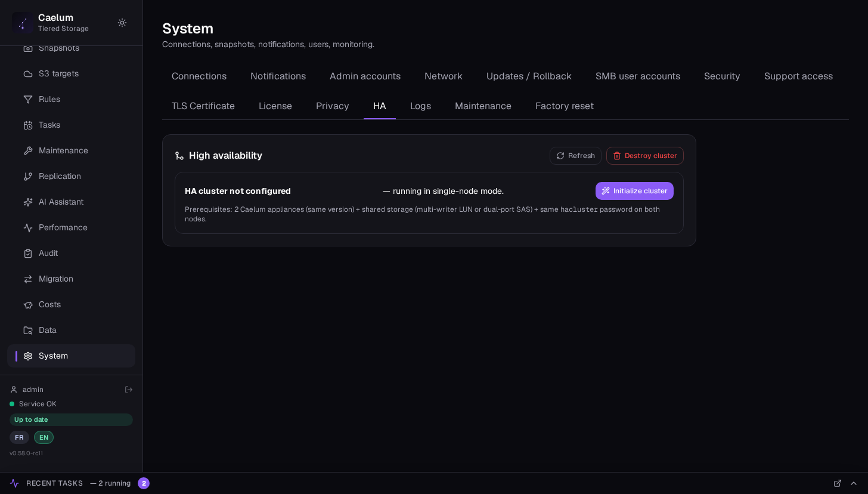Screen dimensions: 868x494
Task: Open the Factory reset tab
Action: pos(565,106)
